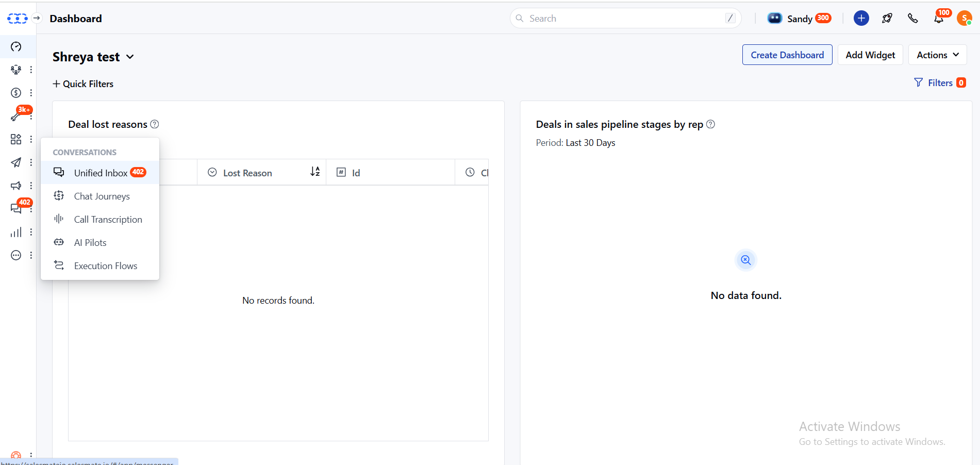
Task: Click the Create Dashboard button
Action: coord(787,55)
